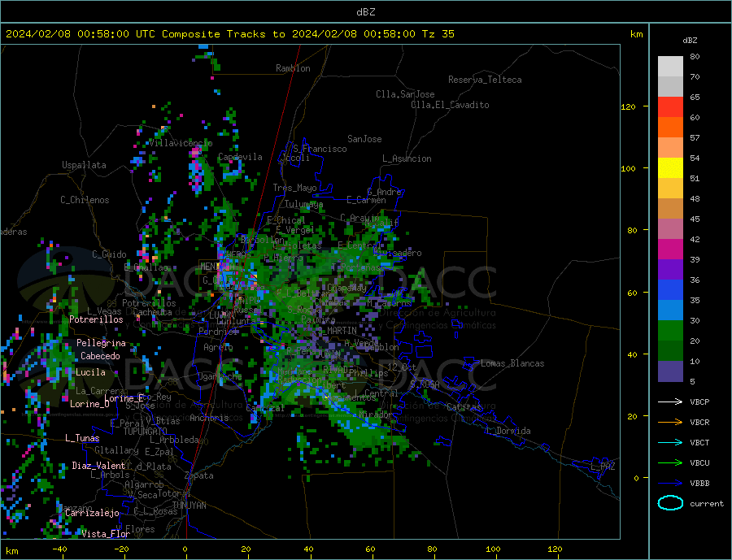
Task: Select the purple swatch in dBZ scale
Action: pyautogui.click(x=670, y=270)
